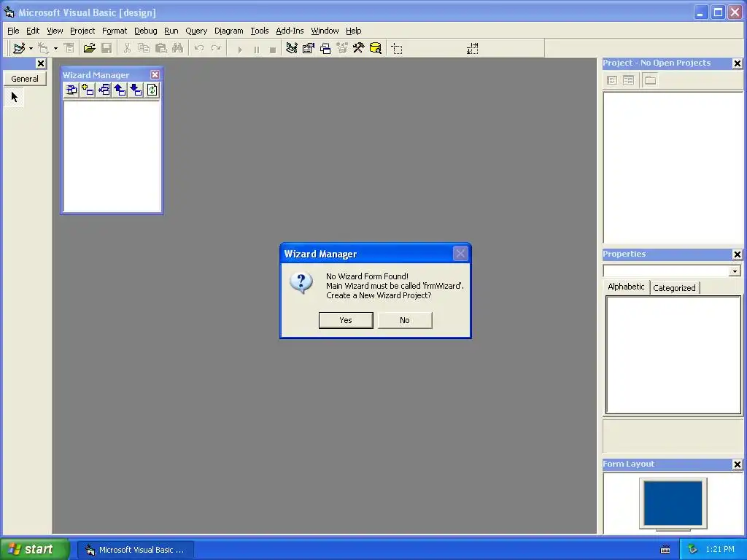Click the Paste clipboard icon

(160, 48)
